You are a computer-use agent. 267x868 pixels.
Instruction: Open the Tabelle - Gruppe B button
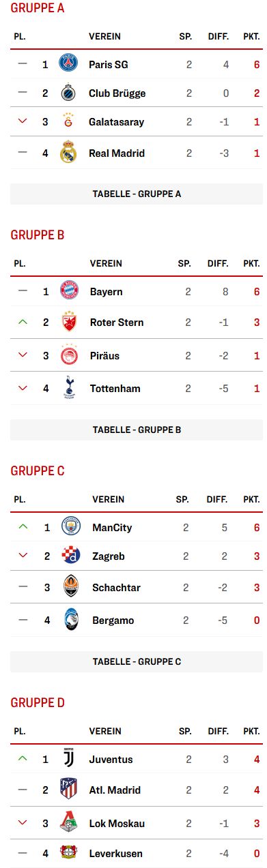pos(137,430)
